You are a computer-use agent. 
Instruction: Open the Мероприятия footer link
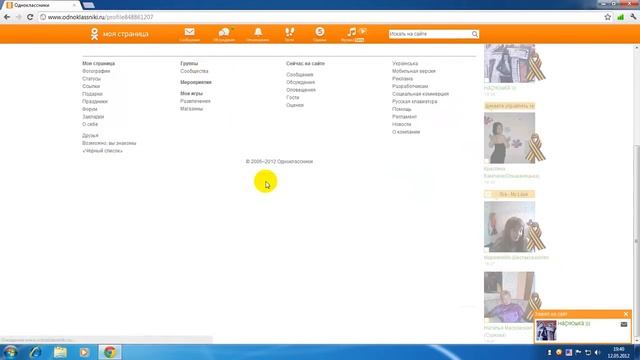click(196, 82)
